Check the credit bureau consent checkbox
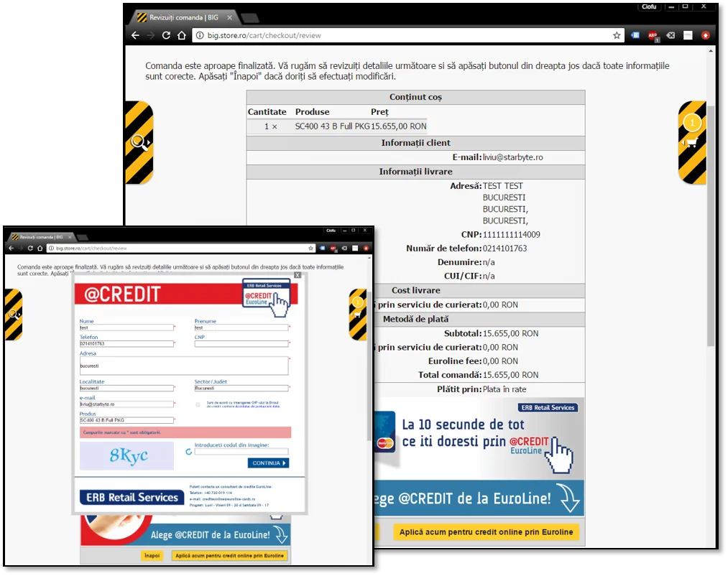The image size is (728, 576). pyautogui.click(x=198, y=405)
